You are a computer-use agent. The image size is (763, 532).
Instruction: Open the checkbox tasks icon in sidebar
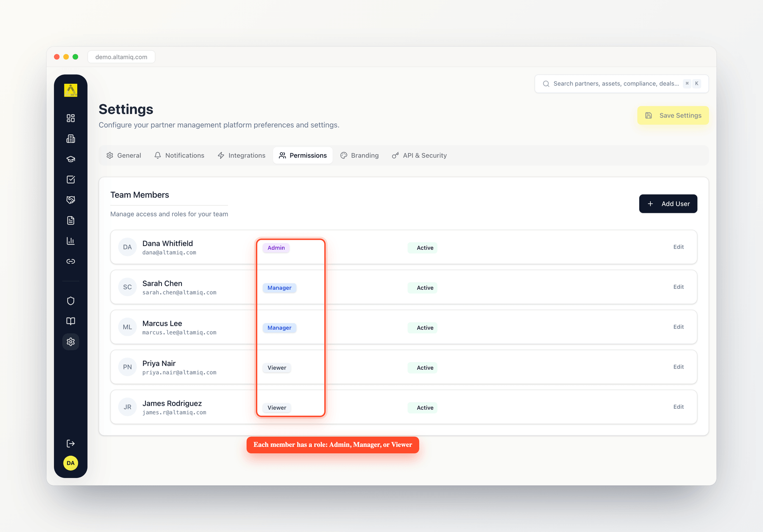pyautogui.click(x=71, y=180)
